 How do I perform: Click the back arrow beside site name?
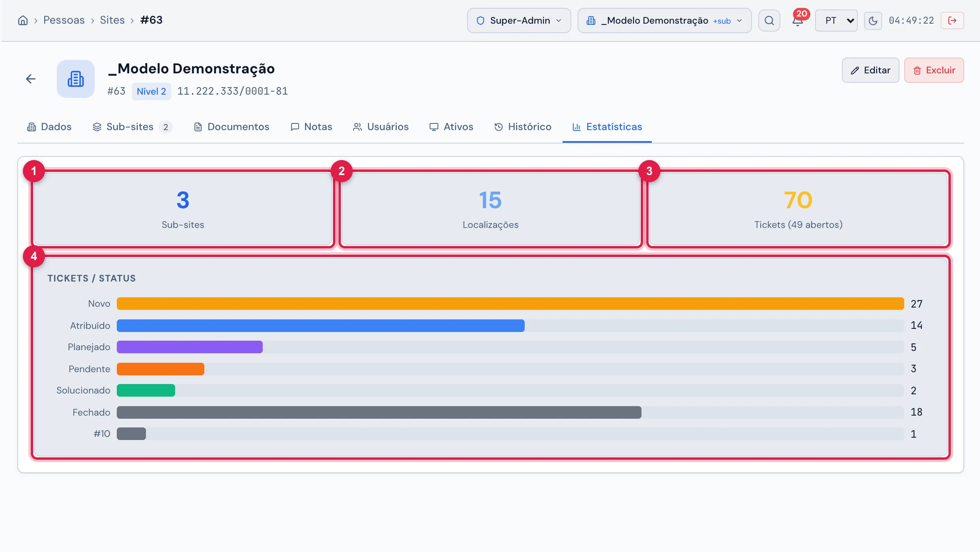tap(31, 79)
